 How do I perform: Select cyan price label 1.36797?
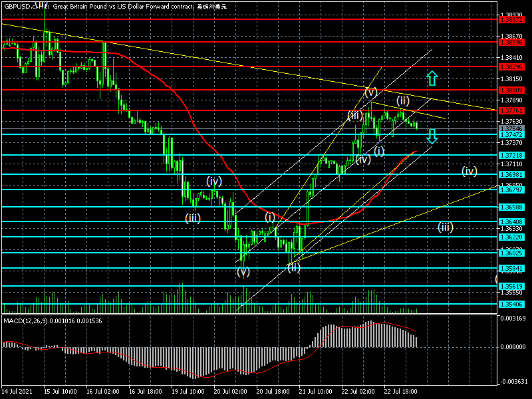[511, 190]
